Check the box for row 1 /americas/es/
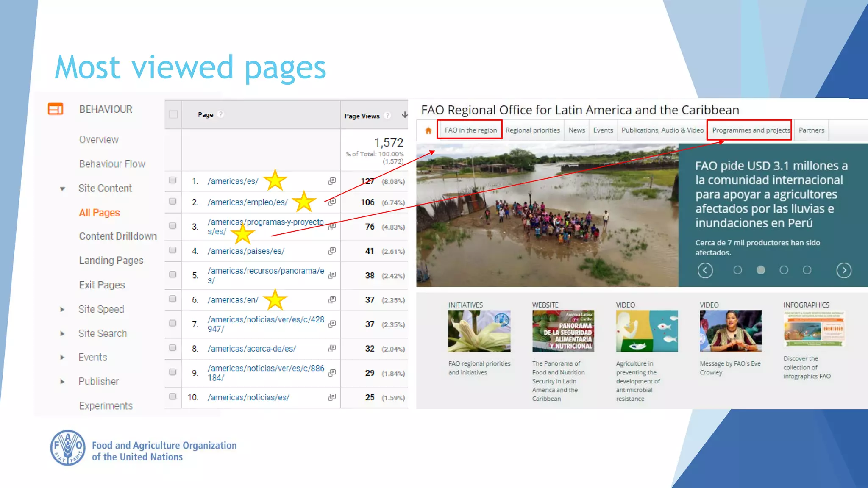Image resolution: width=868 pixels, height=488 pixels. [x=172, y=180]
